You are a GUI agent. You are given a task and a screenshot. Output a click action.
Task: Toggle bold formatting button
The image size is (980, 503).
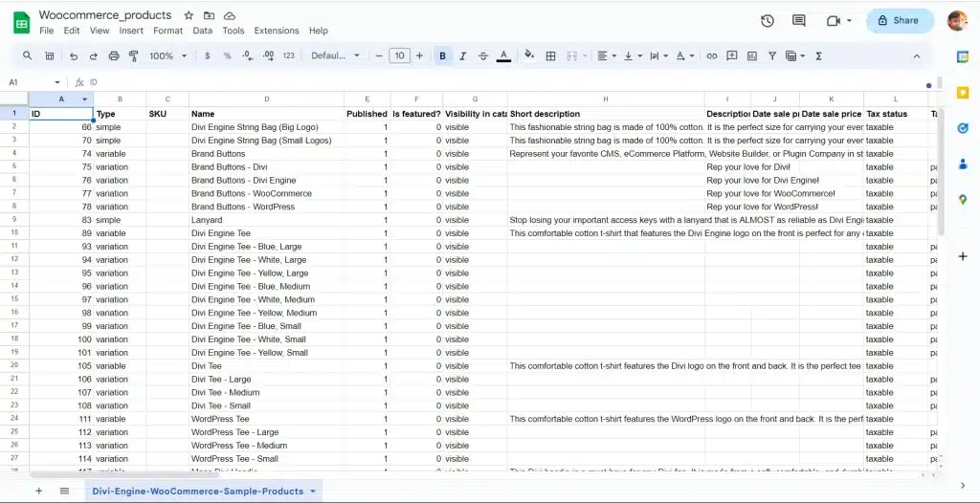[442, 56]
